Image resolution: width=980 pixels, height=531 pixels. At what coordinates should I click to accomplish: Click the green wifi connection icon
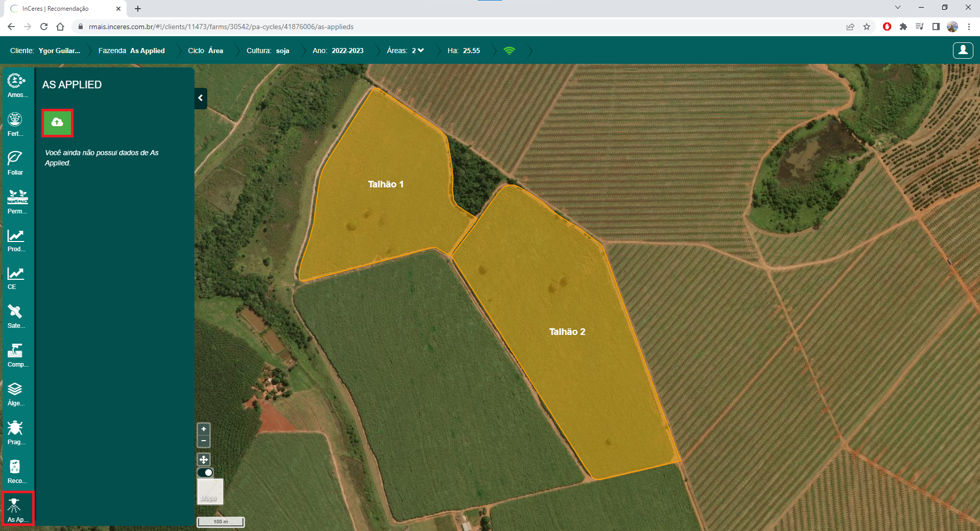click(509, 51)
